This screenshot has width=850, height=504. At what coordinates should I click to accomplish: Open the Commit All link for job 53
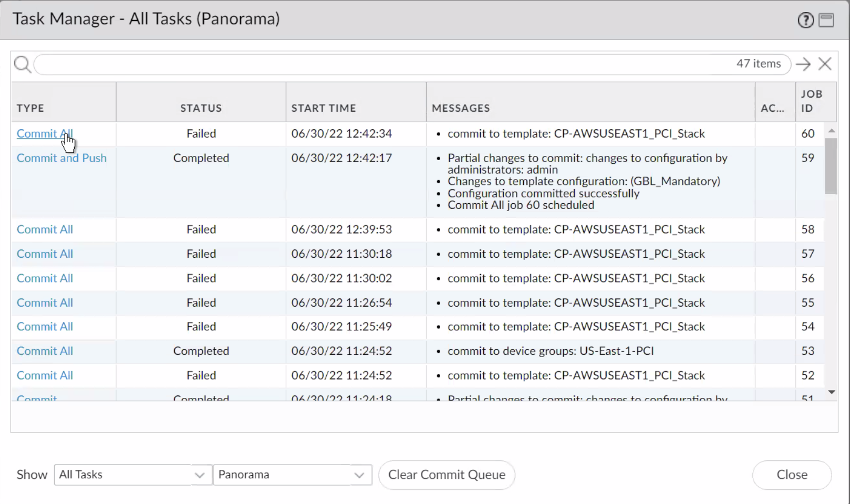pos(45,351)
